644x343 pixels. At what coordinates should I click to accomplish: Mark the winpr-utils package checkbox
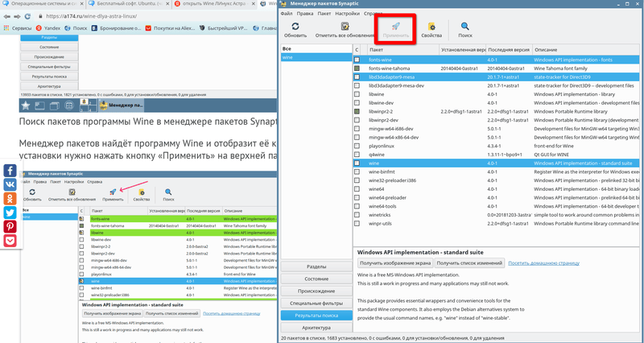coord(357,224)
